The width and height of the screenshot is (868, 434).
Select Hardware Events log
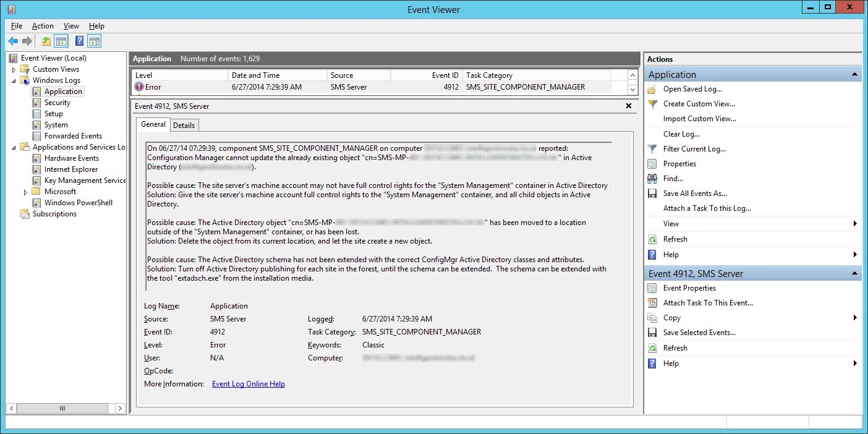click(72, 158)
